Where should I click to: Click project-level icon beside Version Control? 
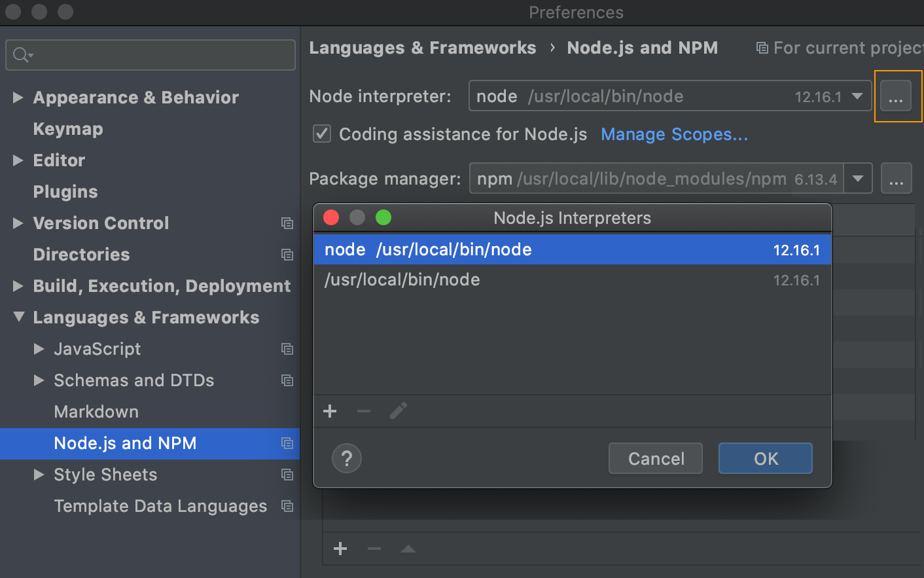[x=287, y=223]
